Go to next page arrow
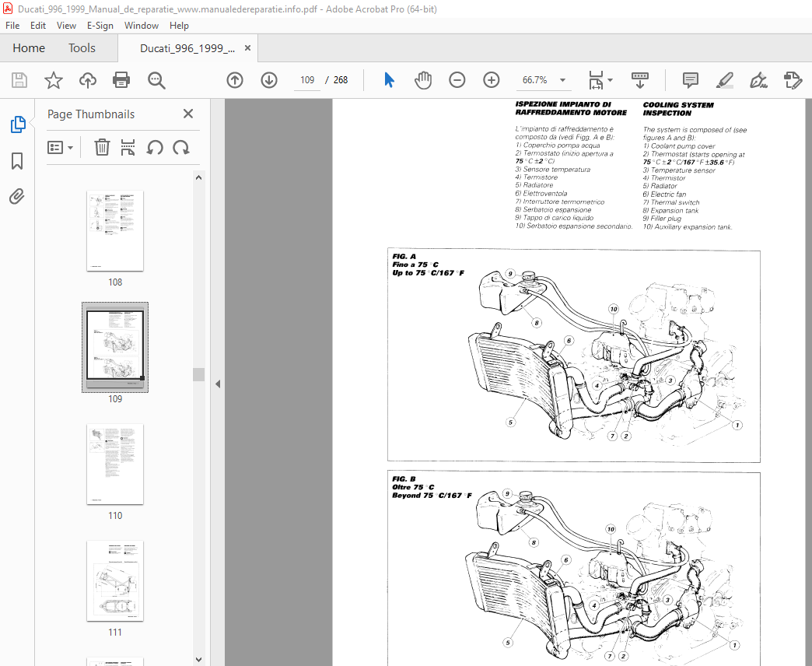 [x=269, y=80]
